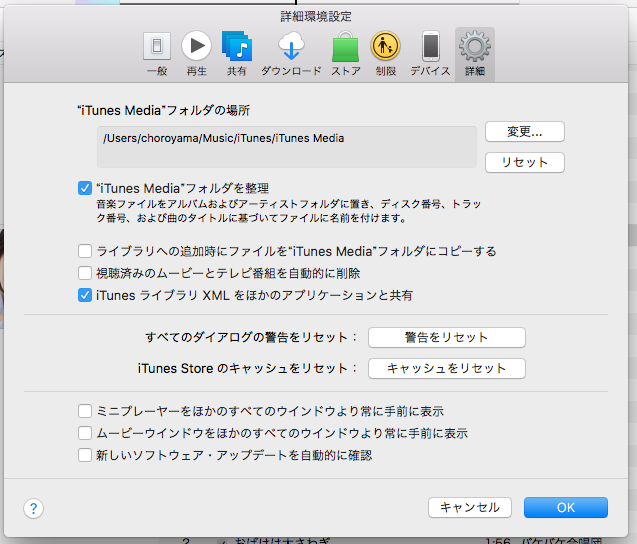637x544 pixels.
Task: Enable ミニプレーヤーを常に手前に表示 checkbox
Action: [x=84, y=411]
